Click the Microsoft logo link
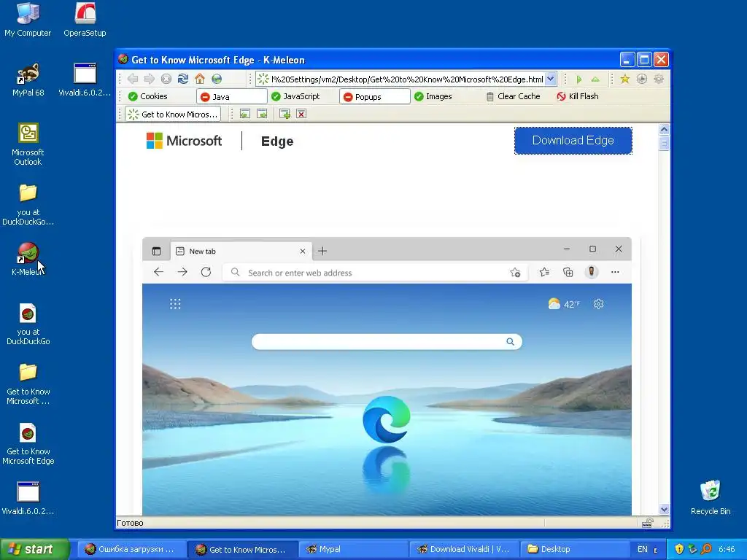This screenshot has height=560, width=747. pos(184,141)
